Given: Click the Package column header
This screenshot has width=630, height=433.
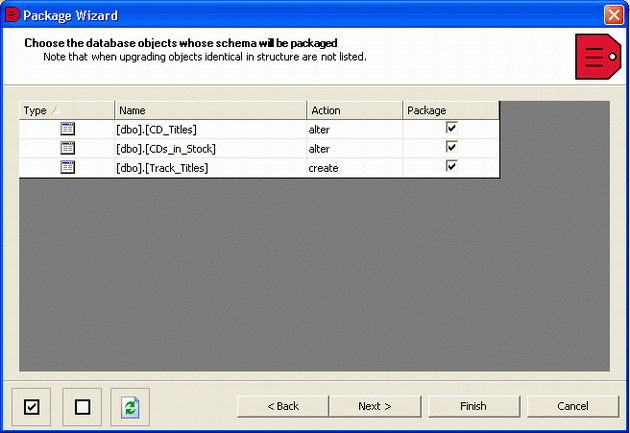Looking at the screenshot, I should (x=451, y=110).
